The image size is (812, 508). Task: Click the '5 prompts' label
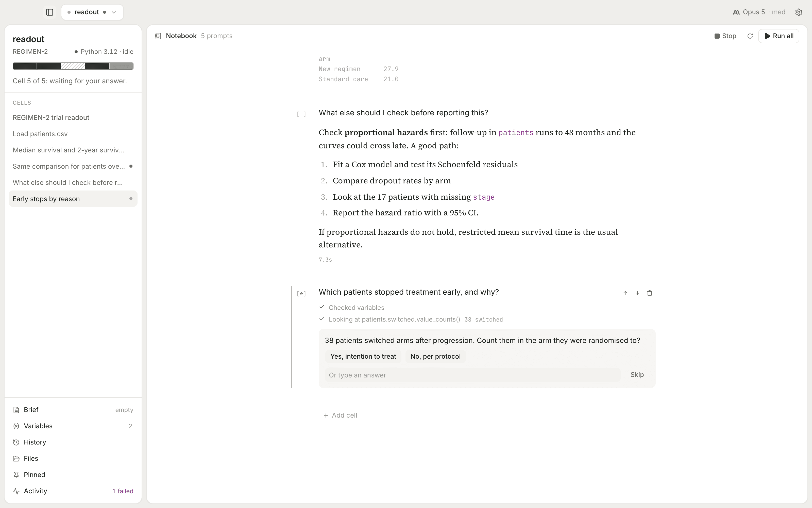point(216,36)
